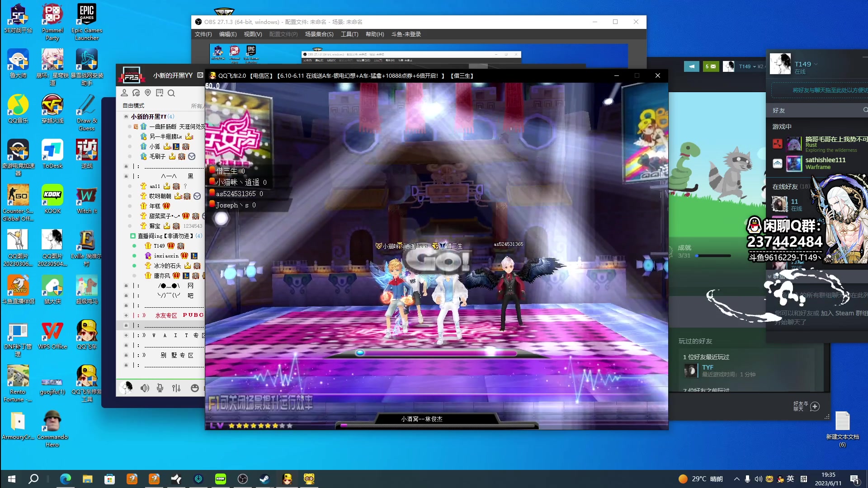Open ToDesk desktop icon
This screenshot has height=488, width=868.
(x=52, y=154)
